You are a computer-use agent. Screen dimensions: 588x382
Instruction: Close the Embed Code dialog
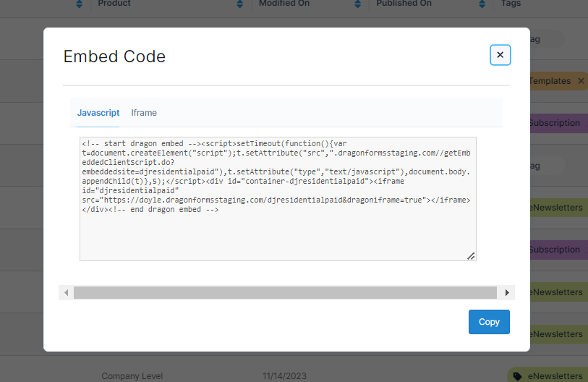500,55
